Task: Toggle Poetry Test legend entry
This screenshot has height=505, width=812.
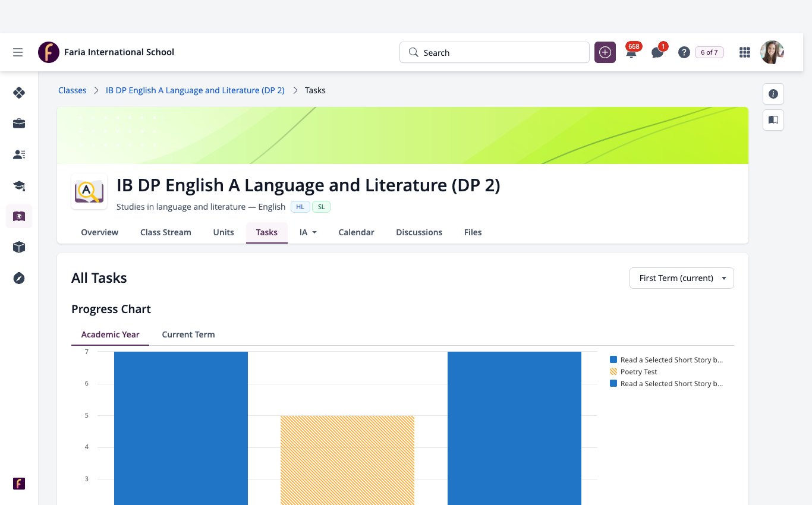Action: pos(634,372)
